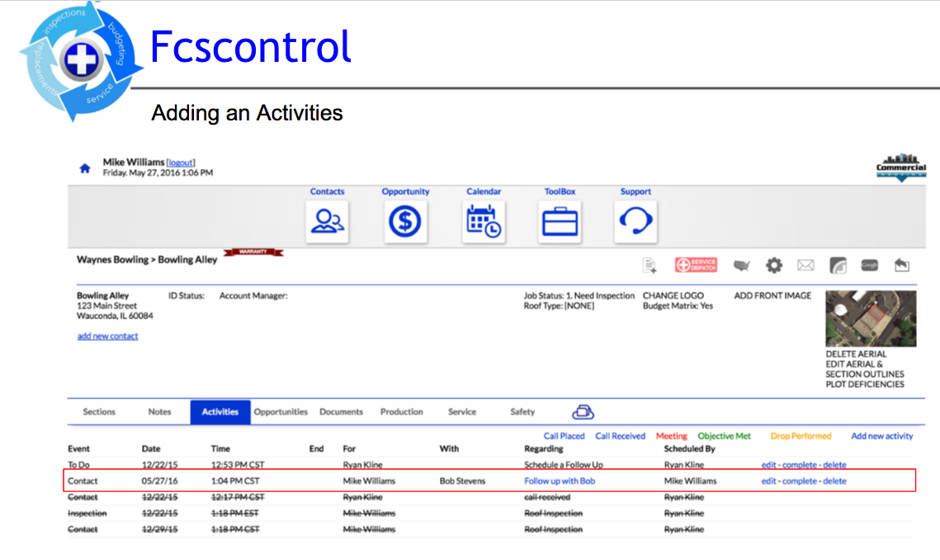Click the add new contact link
The width and height of the screenshot is (940, 560).
(107, 336)
